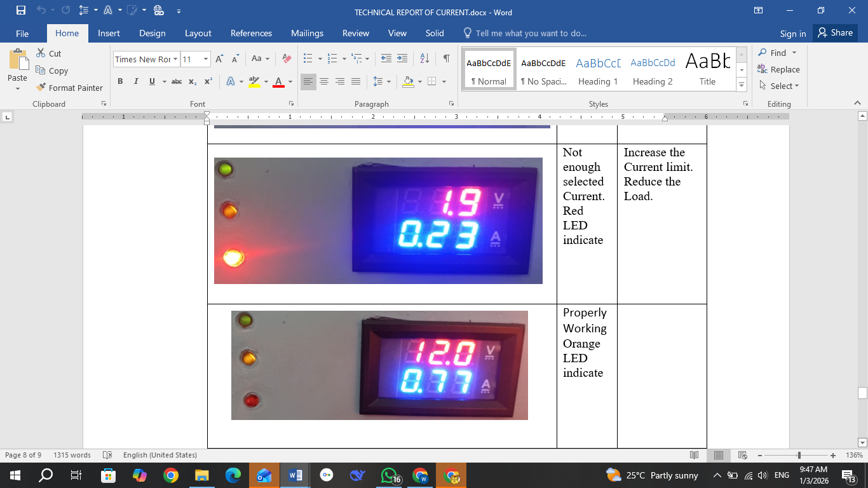Open the Paste options dropdown
868x488 pixels.
(18, 89)
